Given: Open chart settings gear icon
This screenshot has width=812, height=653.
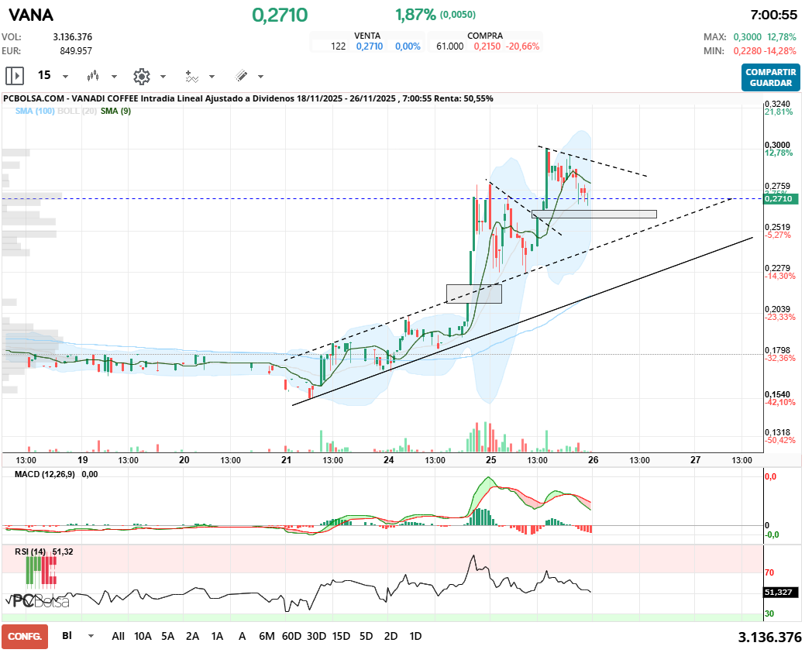Looking at the screenshot, I should coord(141,76).
